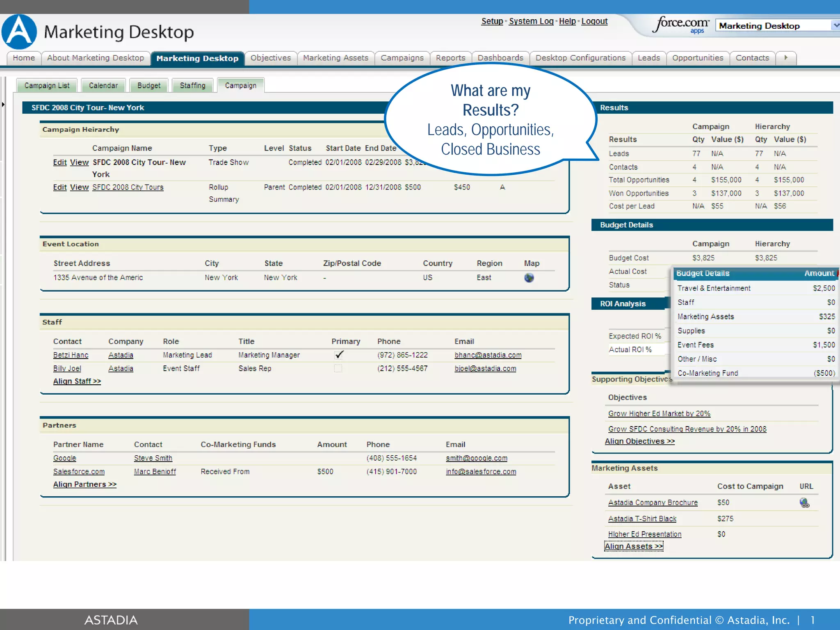Click the Travel & Entertainment budget row
The width and height of the screenshot is (840, 630).
(756, 288)
